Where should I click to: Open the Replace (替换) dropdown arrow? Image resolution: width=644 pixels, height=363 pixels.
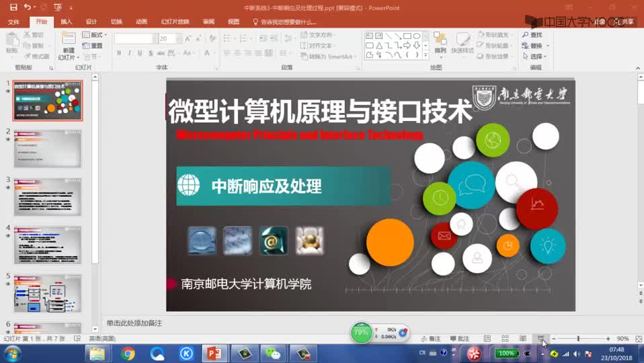point(548,46)
